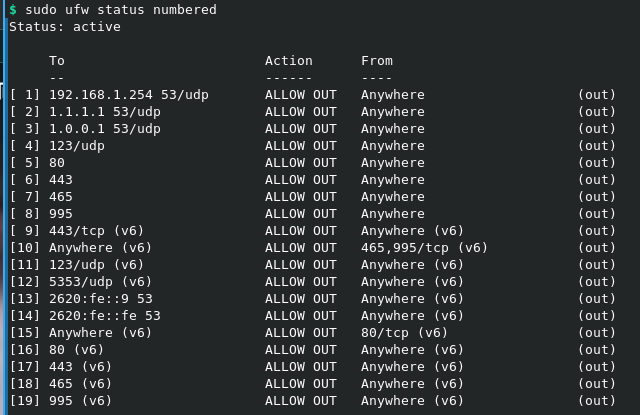
Task: Click the '(out)' label on rule 1
Action: pos(596,95)
